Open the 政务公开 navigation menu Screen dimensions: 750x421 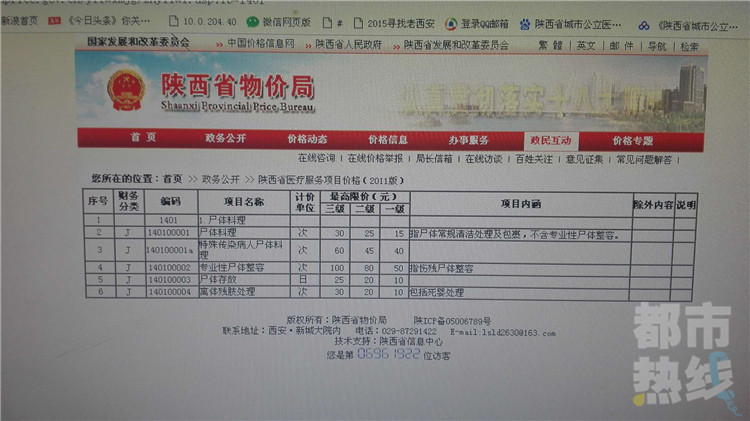(225, 139)
